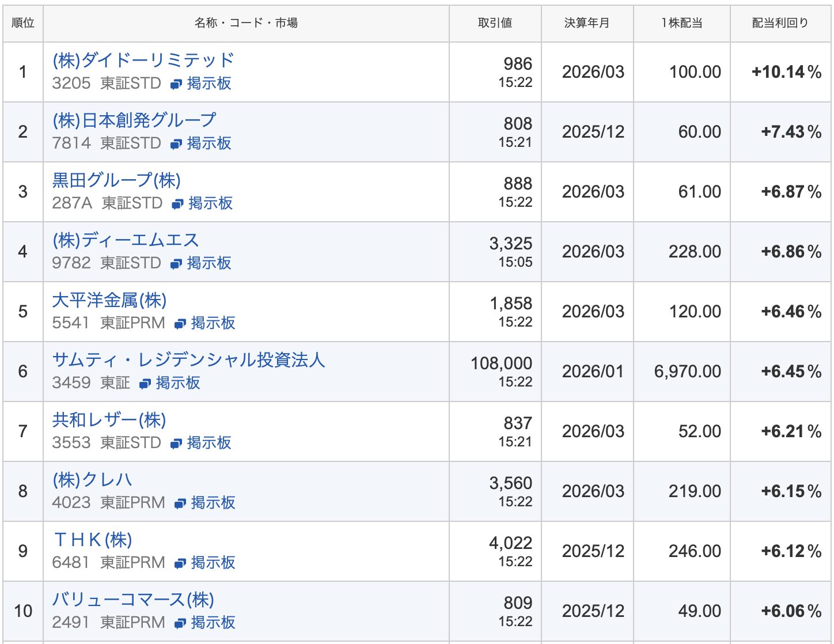Open the (株)日本創発グループ stock page
This screenshot has height=644, width=834.
coord(134,120)
